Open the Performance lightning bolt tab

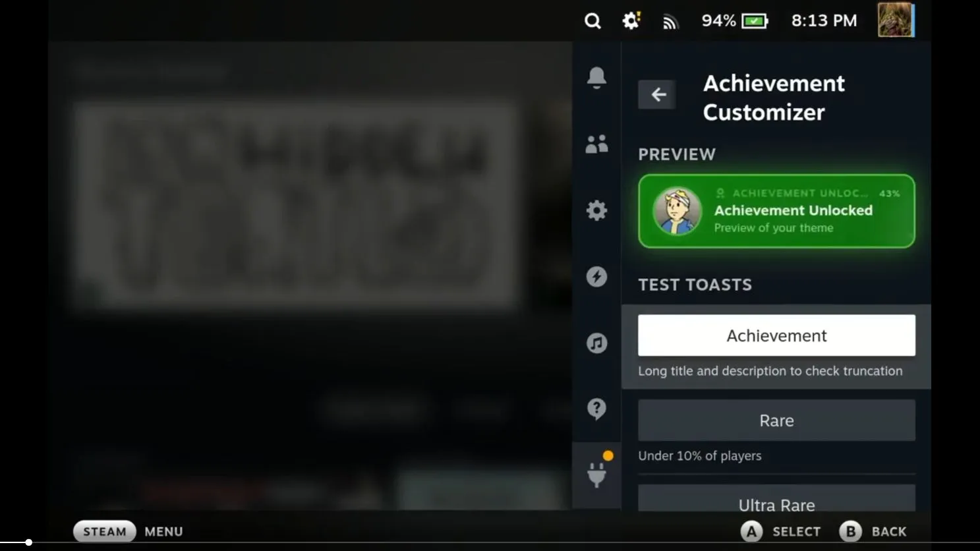pyautogui.click(x=596, y=276)
